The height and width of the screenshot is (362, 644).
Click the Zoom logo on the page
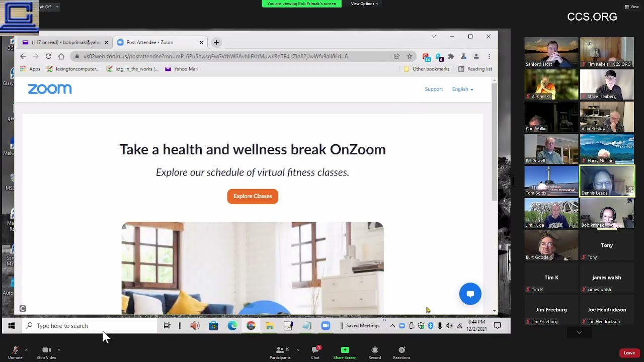(x=50, y=89)
